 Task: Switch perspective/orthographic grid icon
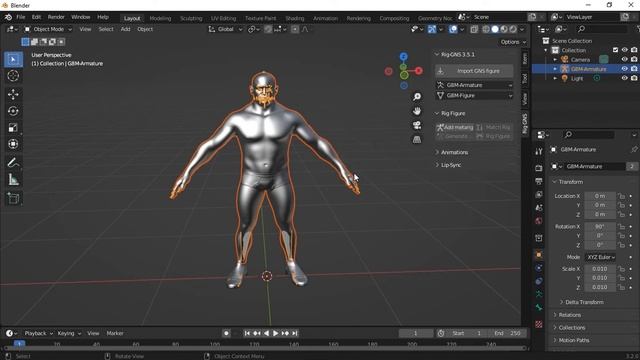pos(417,140)
